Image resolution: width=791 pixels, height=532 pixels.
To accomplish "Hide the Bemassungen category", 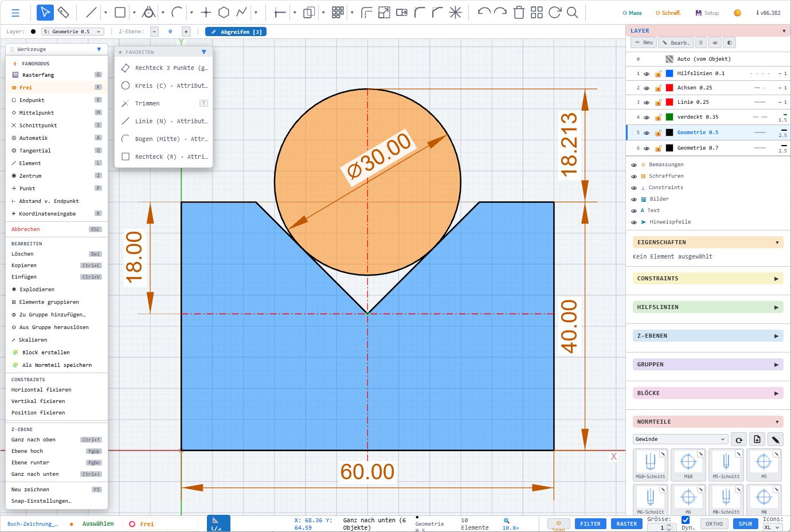I will [x=634, y=165].
